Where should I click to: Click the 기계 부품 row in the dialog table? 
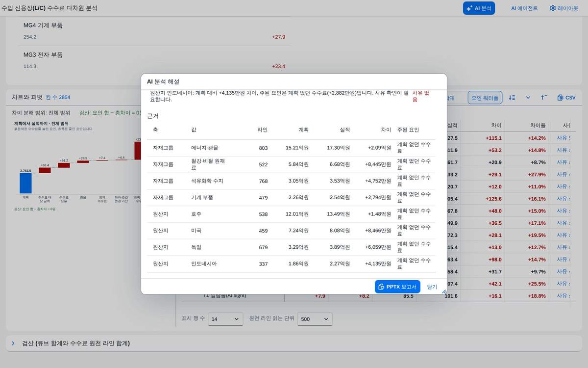pos(291,198)
